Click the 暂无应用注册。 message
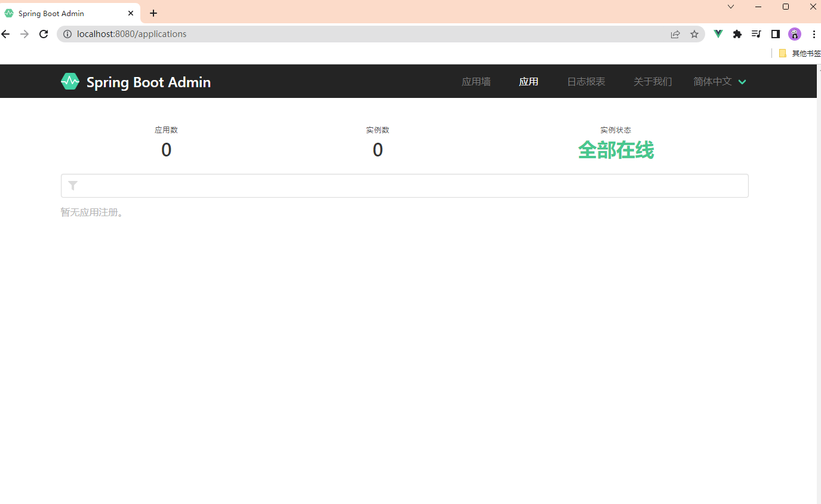This screenshot has width=821, height=504. pos(93,212)
